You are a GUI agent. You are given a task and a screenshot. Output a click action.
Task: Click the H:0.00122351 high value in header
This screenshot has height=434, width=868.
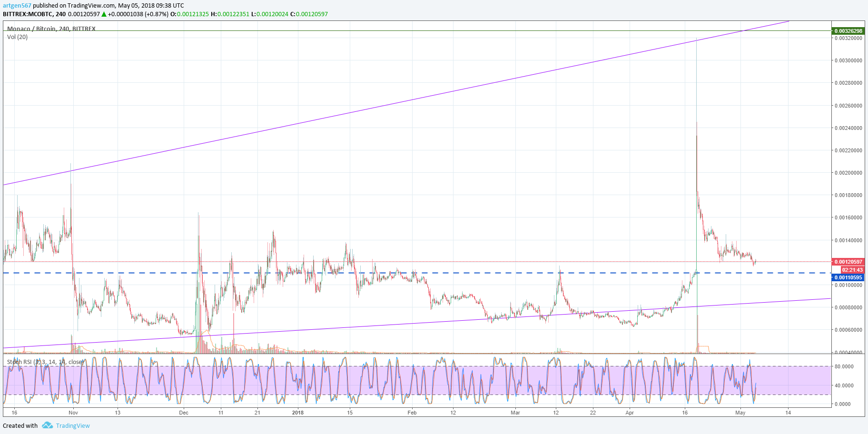pos(230,14)
